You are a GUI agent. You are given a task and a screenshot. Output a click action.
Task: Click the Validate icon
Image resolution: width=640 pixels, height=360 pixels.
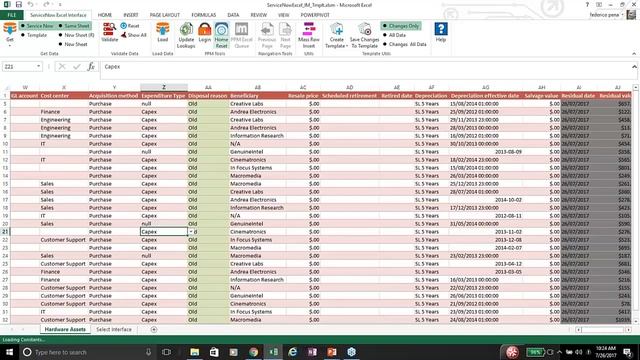click(x=109, y=30)
